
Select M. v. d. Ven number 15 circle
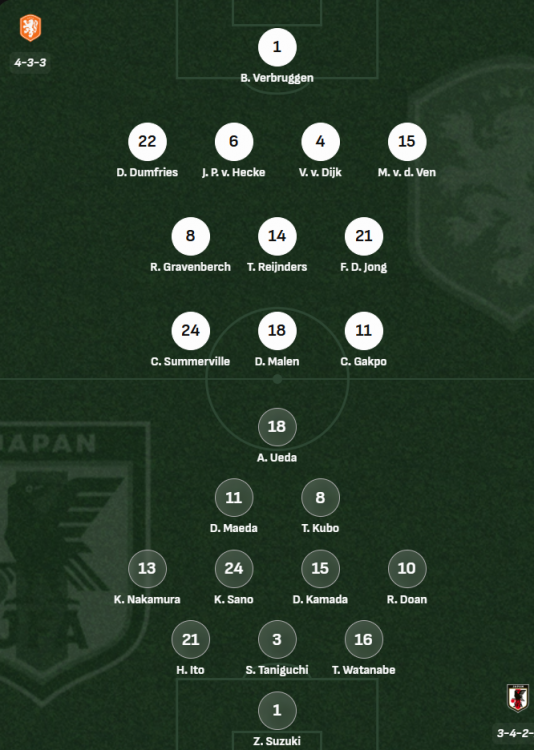[407, 142]
